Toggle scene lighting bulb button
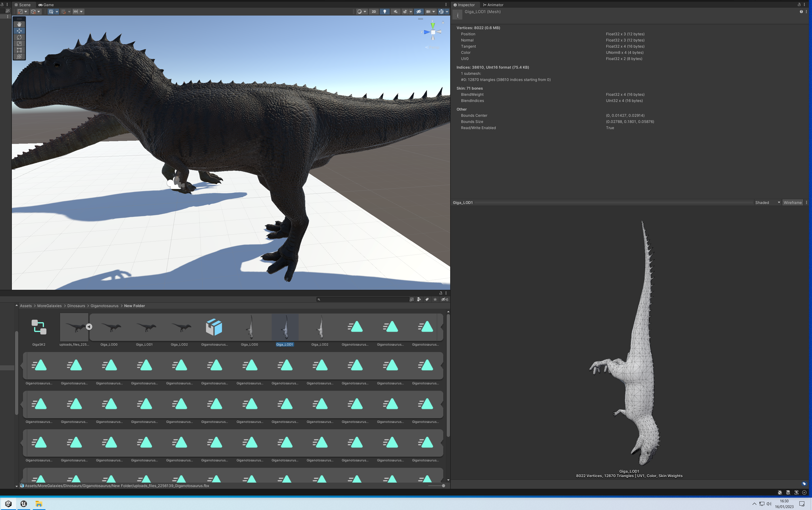The image size is (812, 510). tap(385, 11)
